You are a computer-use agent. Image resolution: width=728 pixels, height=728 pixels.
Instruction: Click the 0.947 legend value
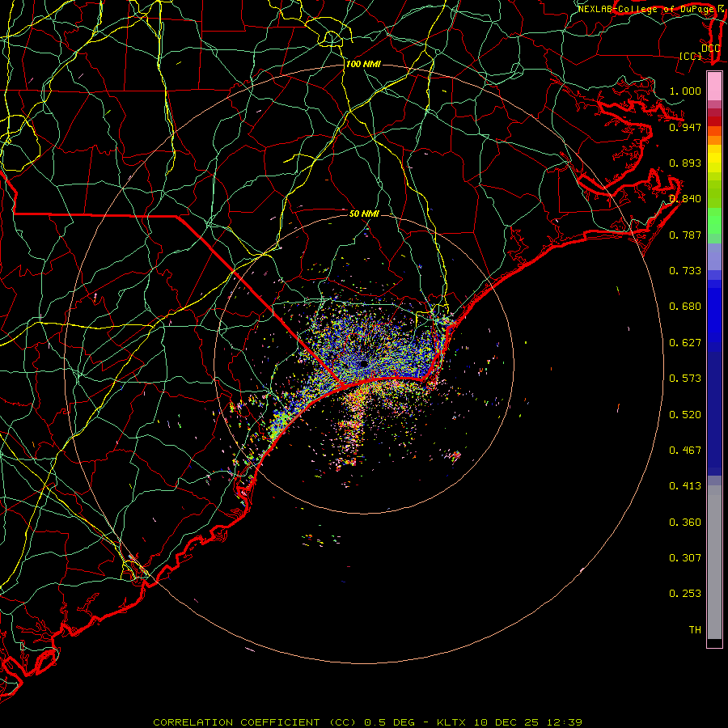[x=685, y=127]
